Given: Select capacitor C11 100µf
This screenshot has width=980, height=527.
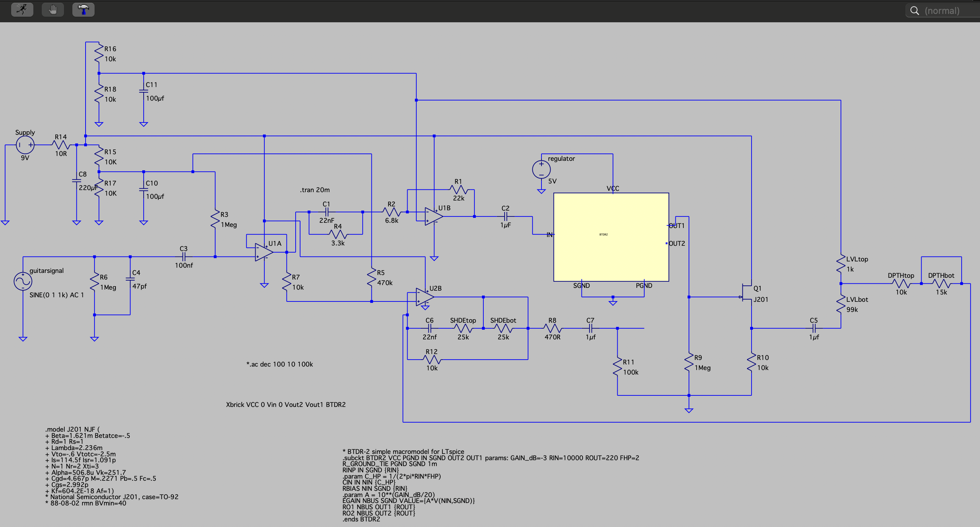Looking at the screenshot, I should pyautogui.click(x=143, y=92).
